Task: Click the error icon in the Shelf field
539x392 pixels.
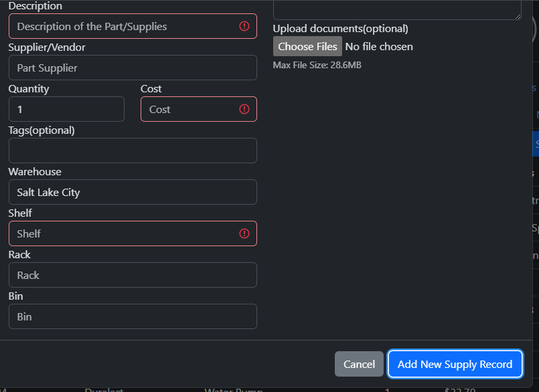Action: click(245, 233)
